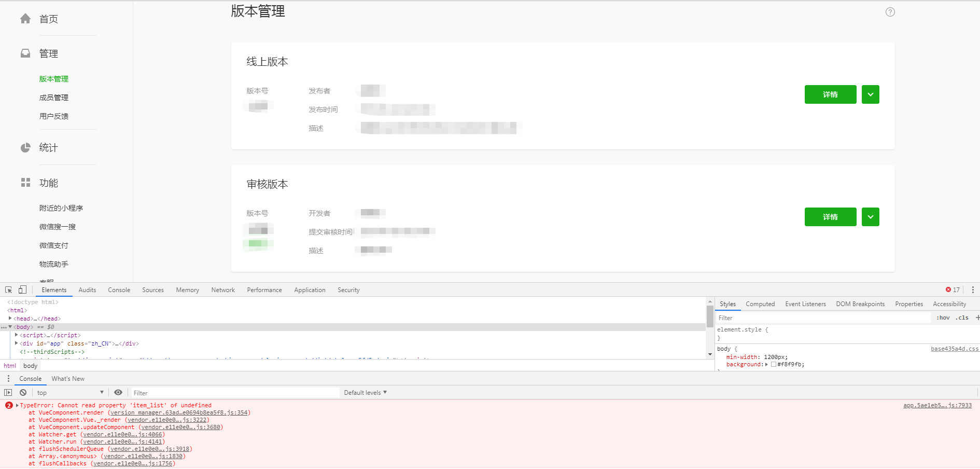This screenshot has height=469, width=980.
Task: Open the Audits tab
Action: (x=87, y=290)
